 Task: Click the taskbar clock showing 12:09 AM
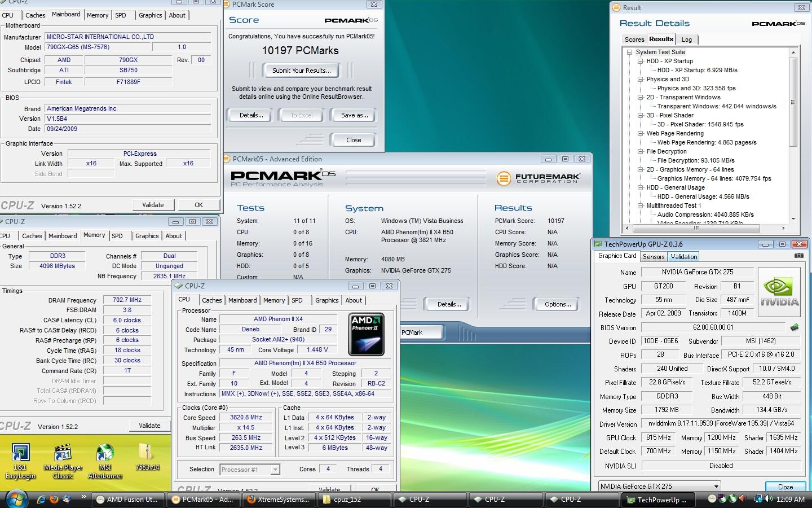[791, 499]
